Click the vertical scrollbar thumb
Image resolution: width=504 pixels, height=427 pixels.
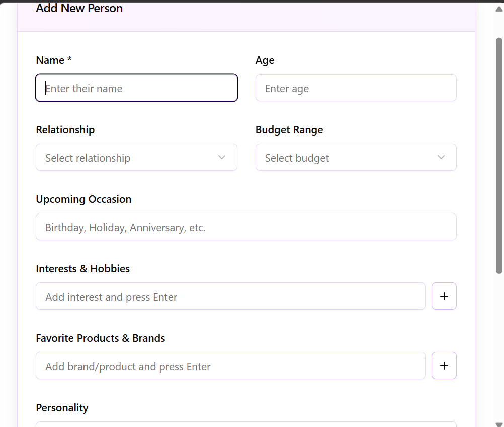pos(499,156)
